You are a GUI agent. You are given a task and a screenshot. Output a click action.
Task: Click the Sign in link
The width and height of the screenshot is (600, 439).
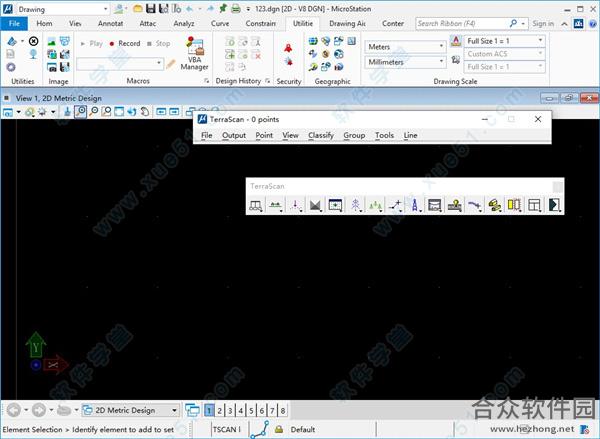tap(543, 23)
